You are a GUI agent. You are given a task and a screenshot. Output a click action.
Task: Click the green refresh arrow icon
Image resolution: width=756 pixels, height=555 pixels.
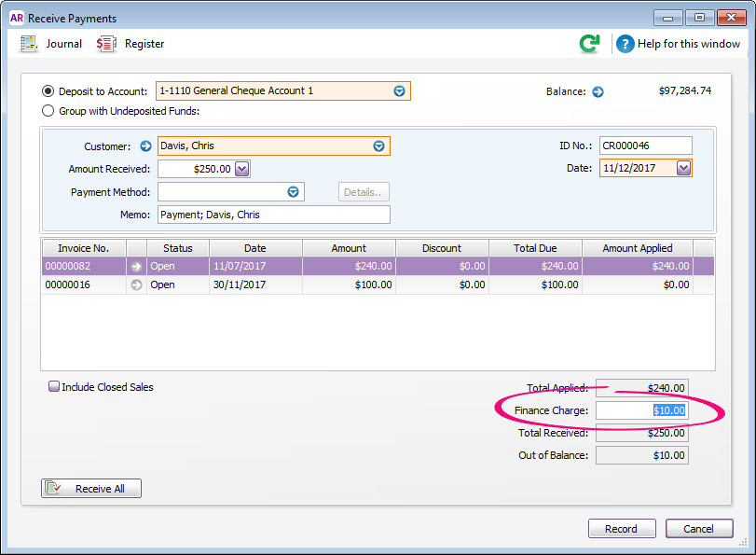tap(589, 44)
